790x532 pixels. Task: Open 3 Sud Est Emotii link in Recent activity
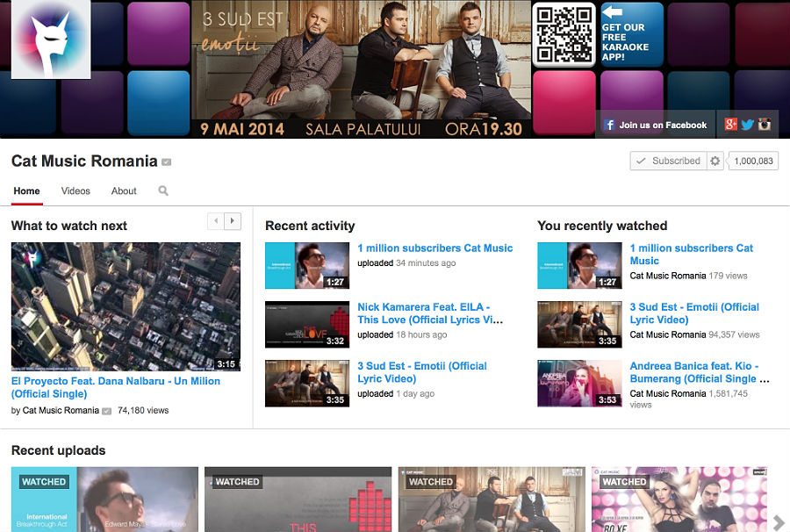[422, 372]
